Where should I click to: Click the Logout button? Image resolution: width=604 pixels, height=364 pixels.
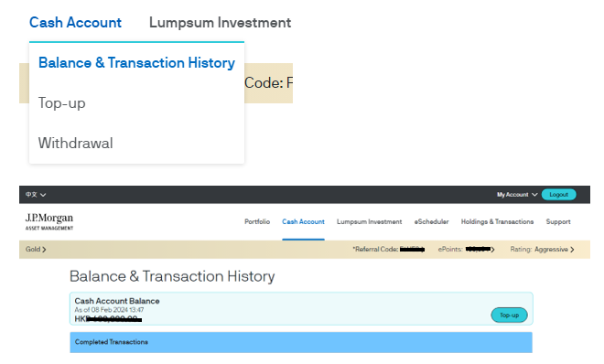point(558,195)
